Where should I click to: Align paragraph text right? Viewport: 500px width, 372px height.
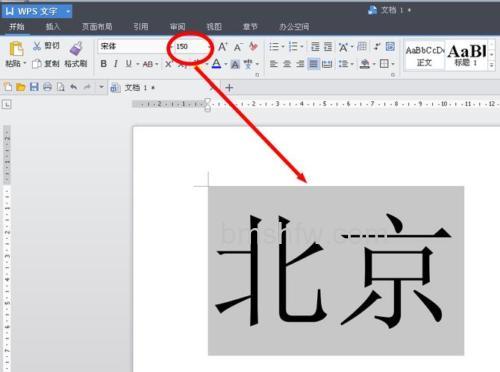300,64
